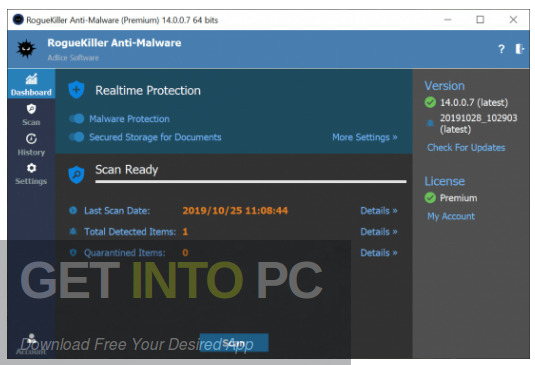Click the Realtime Protection title

point(148,90)
